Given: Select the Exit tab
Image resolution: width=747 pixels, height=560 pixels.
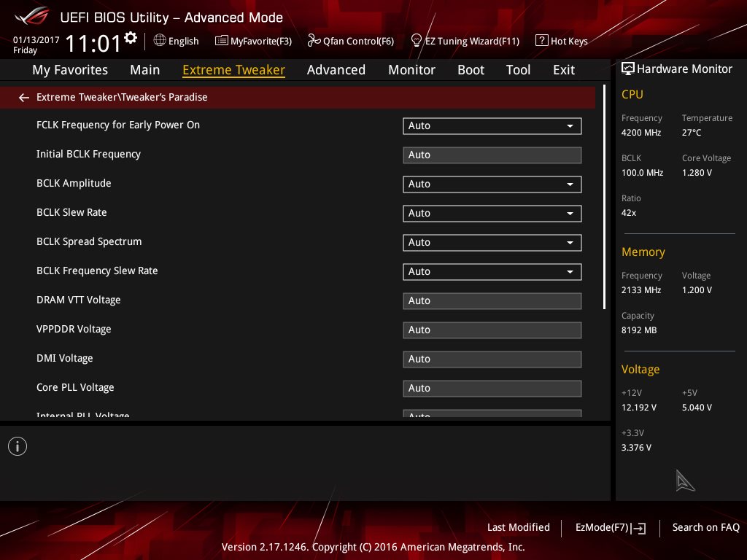Looking at the screenshot, I should coord(564,70).
